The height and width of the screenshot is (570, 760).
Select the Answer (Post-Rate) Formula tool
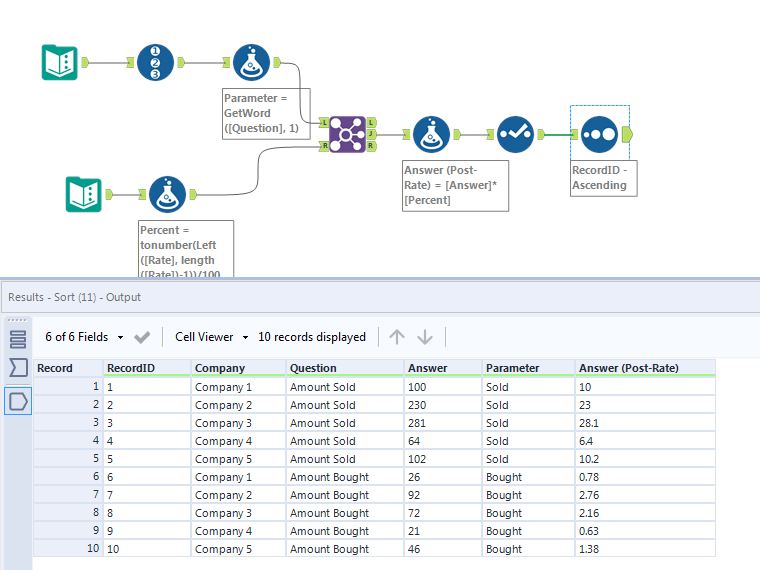(x=431, y=134)
